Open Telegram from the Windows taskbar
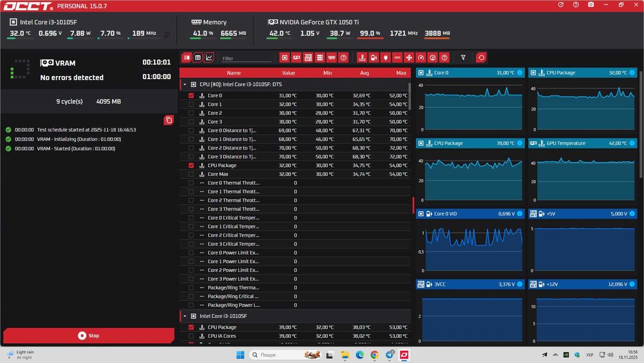Viewport: 644px width, 363px height. (x=390, y=355)
